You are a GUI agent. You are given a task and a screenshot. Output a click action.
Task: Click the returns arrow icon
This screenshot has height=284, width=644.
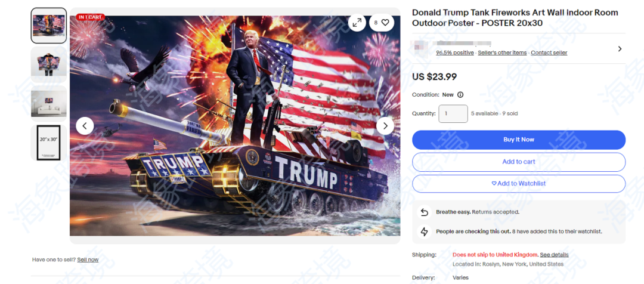pyautogui.click(x=424, y=212)
